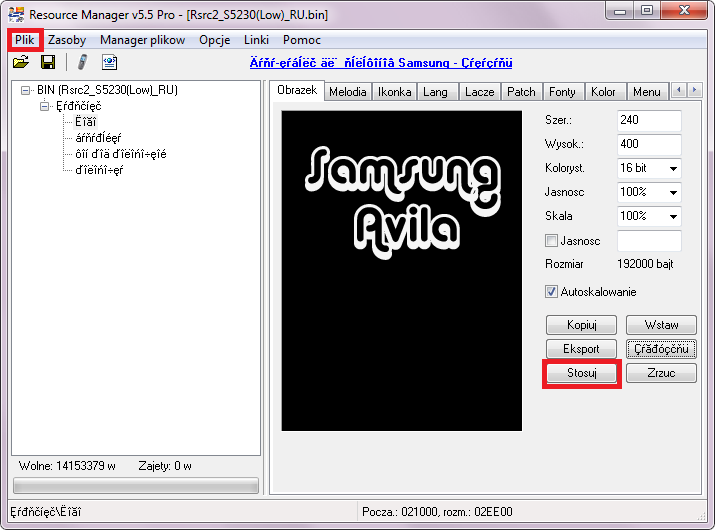This screenshot has height=530, width=716.
Task: Switch to the Melodia tab
Action: pos(348,92)
